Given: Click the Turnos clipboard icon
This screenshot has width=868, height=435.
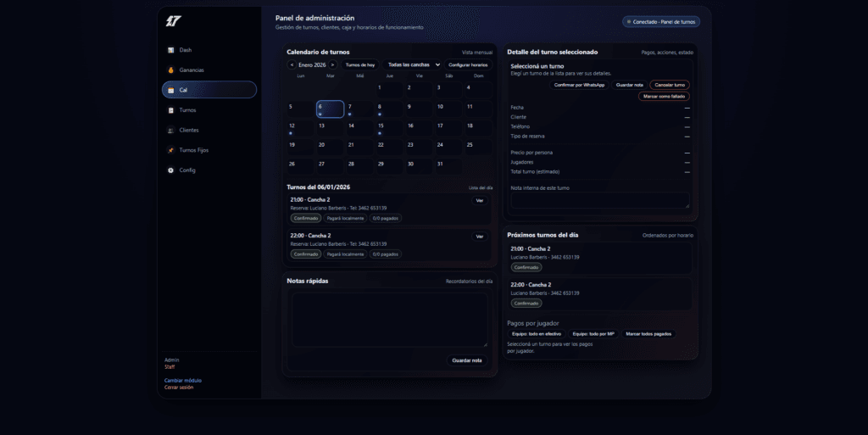Looking at the screenshot, I should [x=171, y=110].
